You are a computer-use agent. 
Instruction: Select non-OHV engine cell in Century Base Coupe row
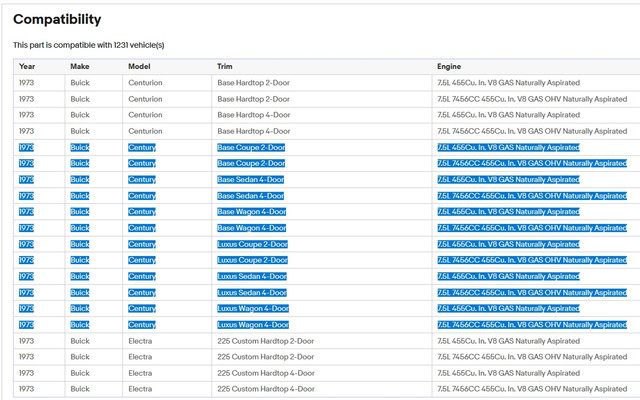tap(509, 147)
